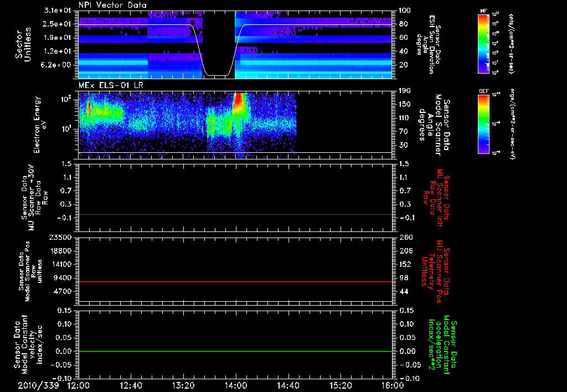Viewport: 567px width, 392px height.
Task: Click the 'ergs/(cm**2-sr-sec-eV)' units label
Action: pyautogui.click(x=513, y=124)
